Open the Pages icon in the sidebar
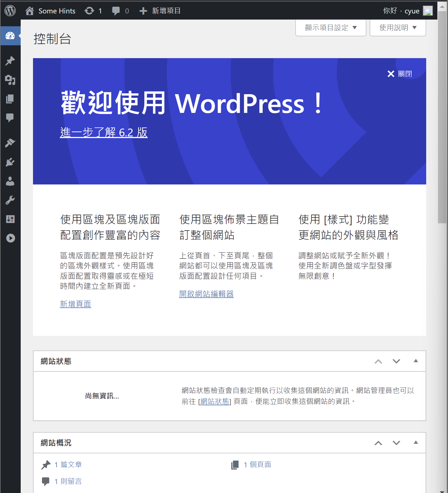Image resolution: width=448 pixels, height=493 pixels. pos(10,99)
